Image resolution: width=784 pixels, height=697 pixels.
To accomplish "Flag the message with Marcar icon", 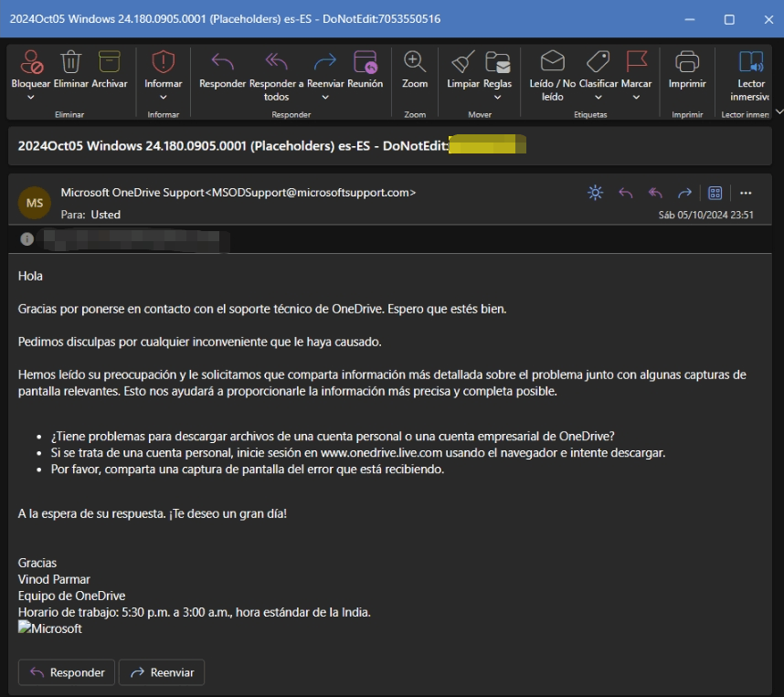I will [637, 62].
